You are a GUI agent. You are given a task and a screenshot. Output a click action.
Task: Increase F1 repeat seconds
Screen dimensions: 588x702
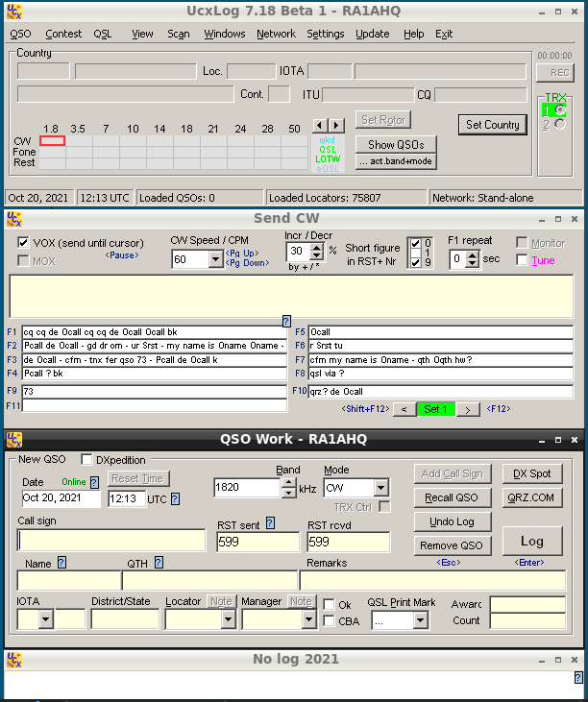[x=472, y=255]
